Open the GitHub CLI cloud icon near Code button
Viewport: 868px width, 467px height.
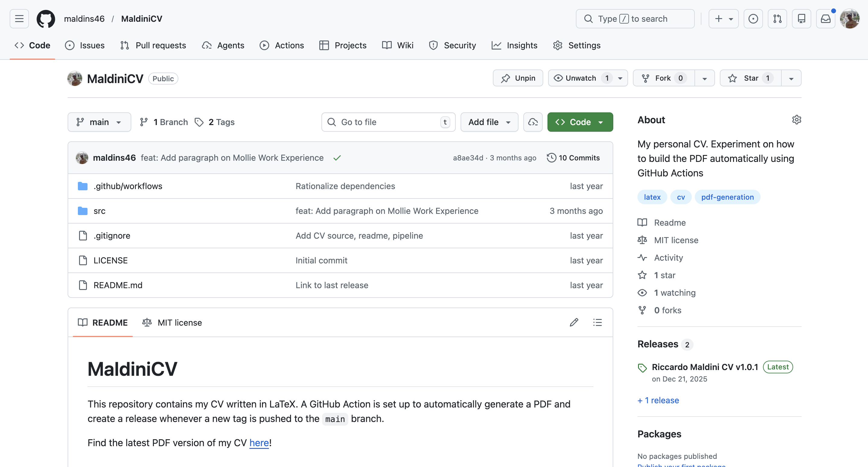pos(532,122)
